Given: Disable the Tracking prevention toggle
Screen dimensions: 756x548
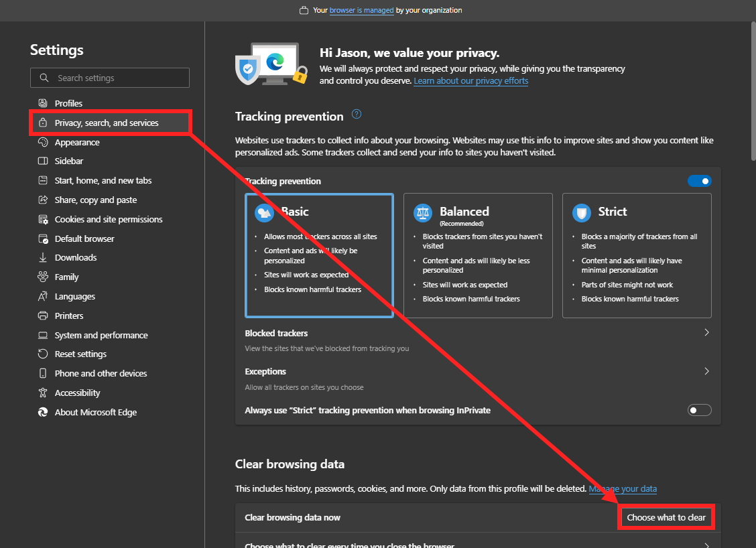Looking at the screenshot, I should (x=699, y=181).
